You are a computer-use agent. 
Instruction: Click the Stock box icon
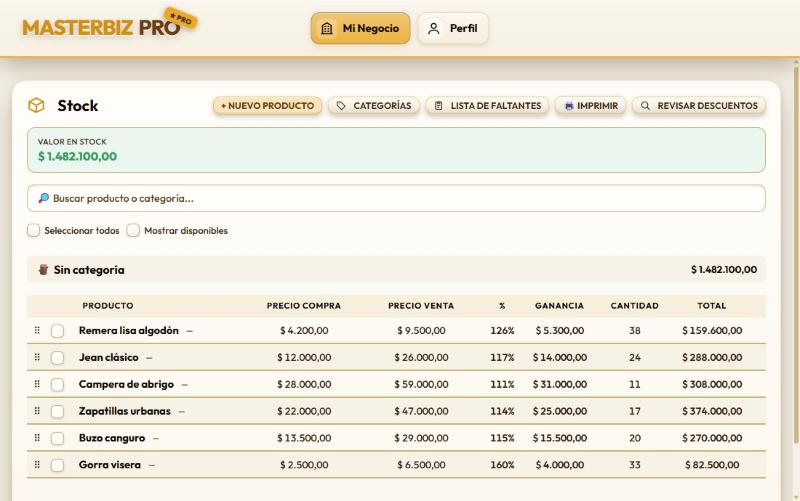click(x=36, y=106)
